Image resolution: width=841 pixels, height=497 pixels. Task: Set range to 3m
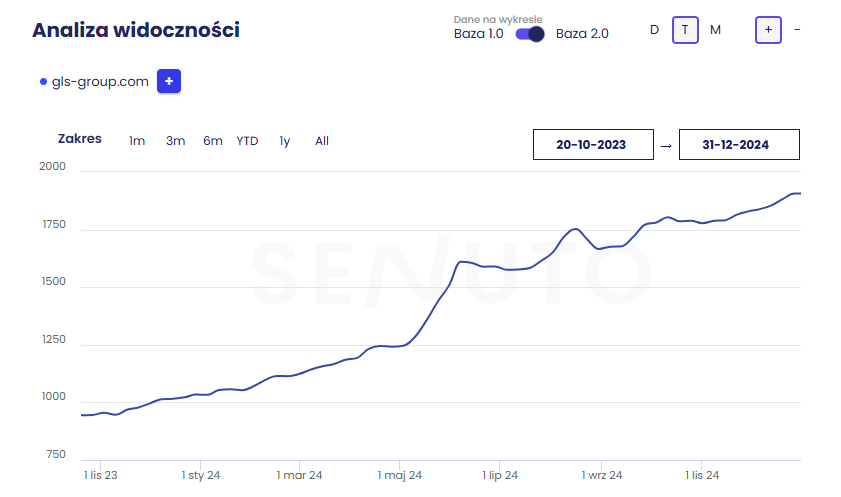[x=175, y=141]
